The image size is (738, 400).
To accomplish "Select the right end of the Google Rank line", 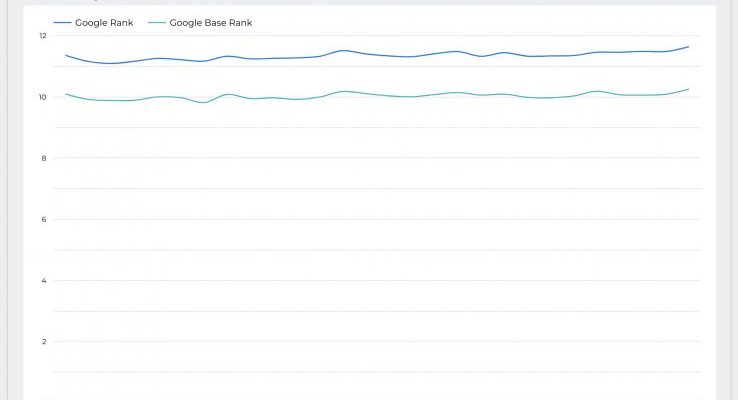I will (688, 47).
